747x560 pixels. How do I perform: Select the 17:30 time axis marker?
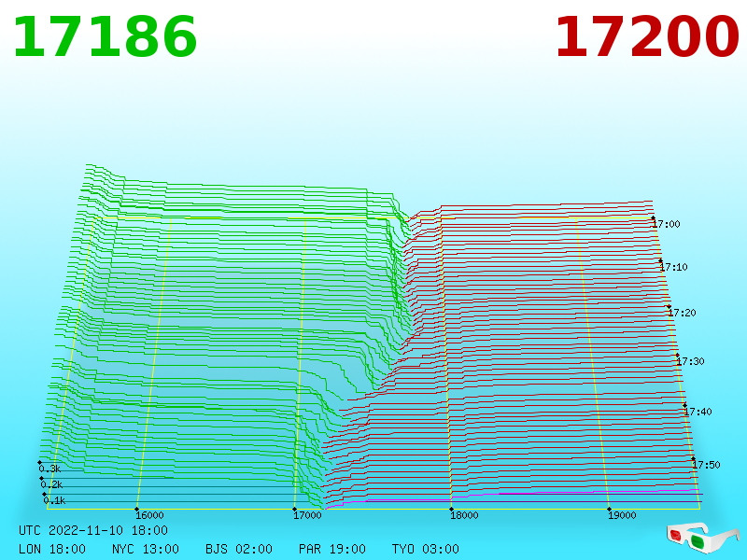click(690, 361)
